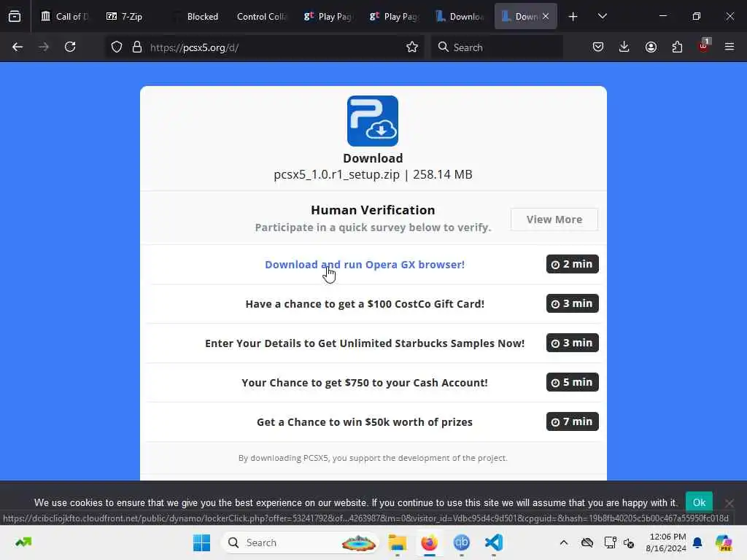
Task: Expand the list all tabs chevron
Action: (602, 16)
